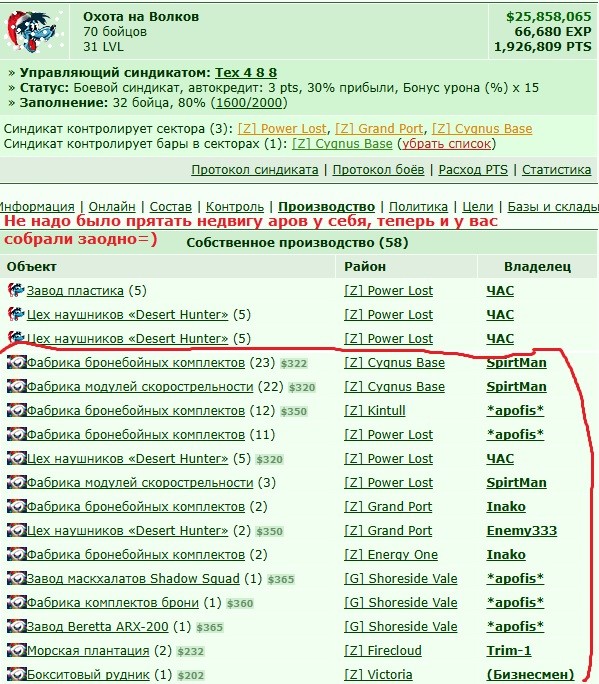Open Статистика page
The image size is (599, 684).
(x=556, y=170)
